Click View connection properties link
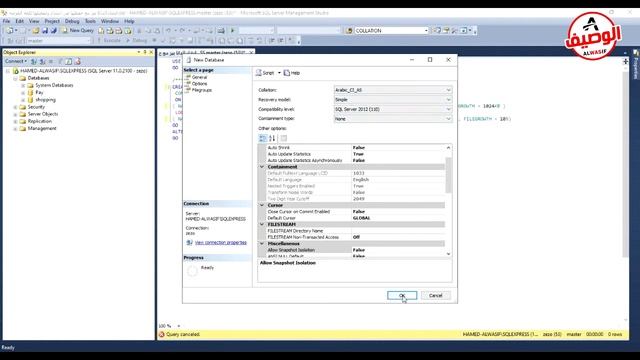Image resolution: width=640 pixels, height=360 pixels. (220, 243)
